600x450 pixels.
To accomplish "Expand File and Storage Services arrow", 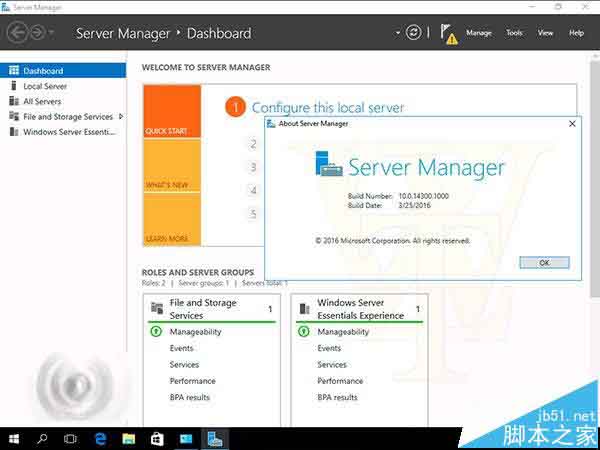I will point(121,116).
